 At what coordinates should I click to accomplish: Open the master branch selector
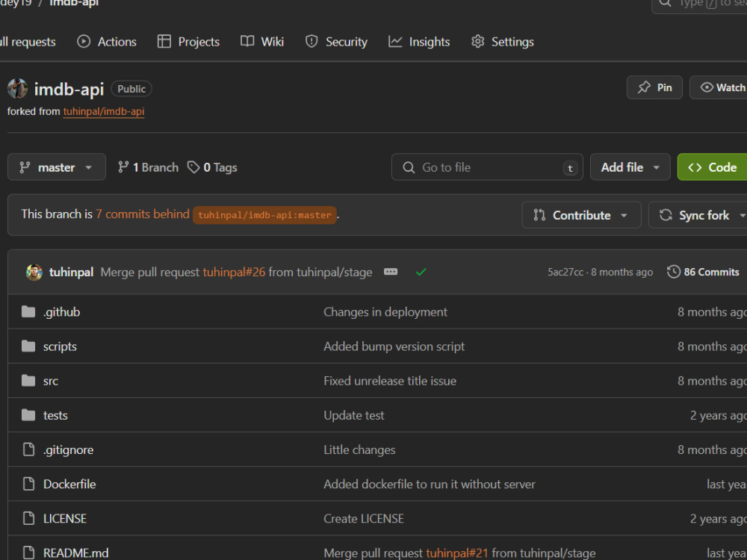[56, 167]
